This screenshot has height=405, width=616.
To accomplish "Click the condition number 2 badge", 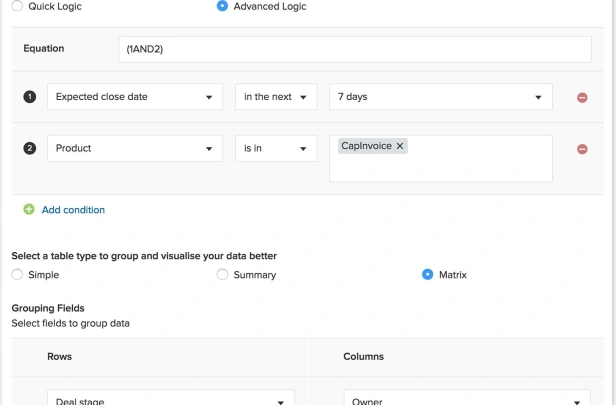I will 29,148.
